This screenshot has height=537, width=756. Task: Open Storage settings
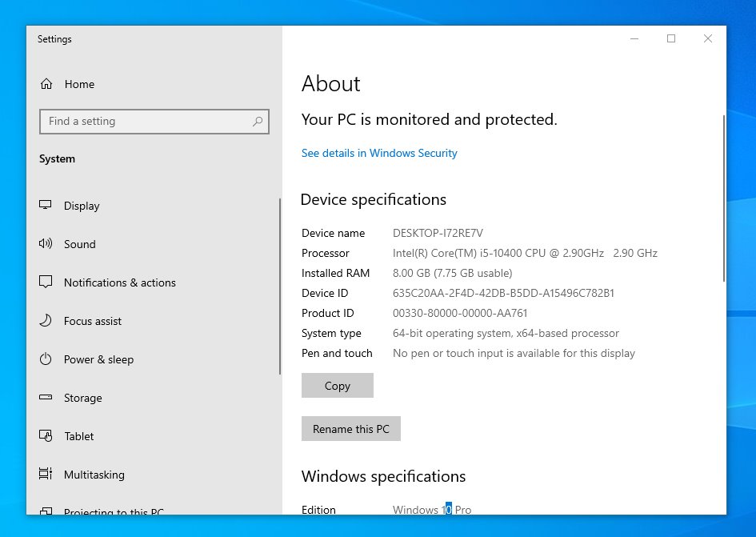[83, 398]
